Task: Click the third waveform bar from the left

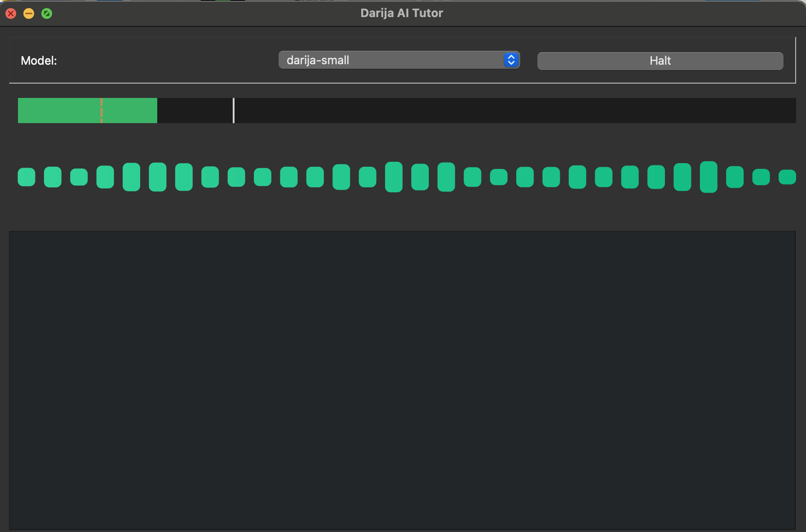Action: point(79,177)
